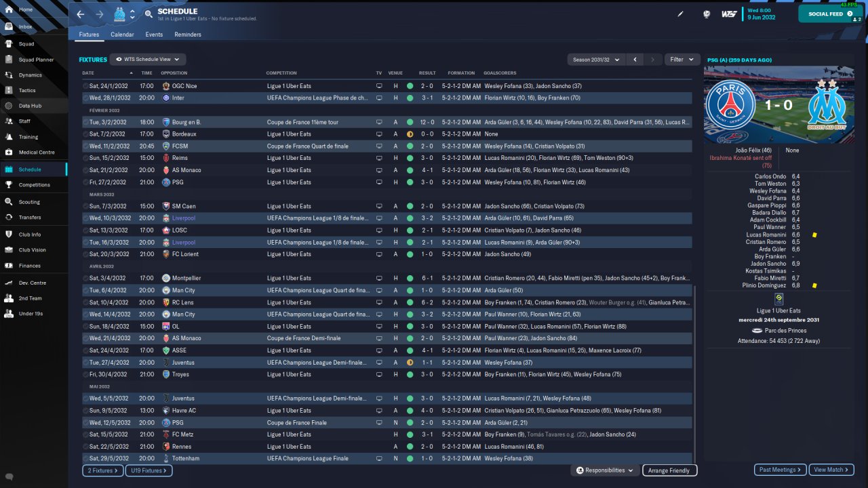
Task: Click the WTS logo icon in header
Action: [x=729, y=14]
